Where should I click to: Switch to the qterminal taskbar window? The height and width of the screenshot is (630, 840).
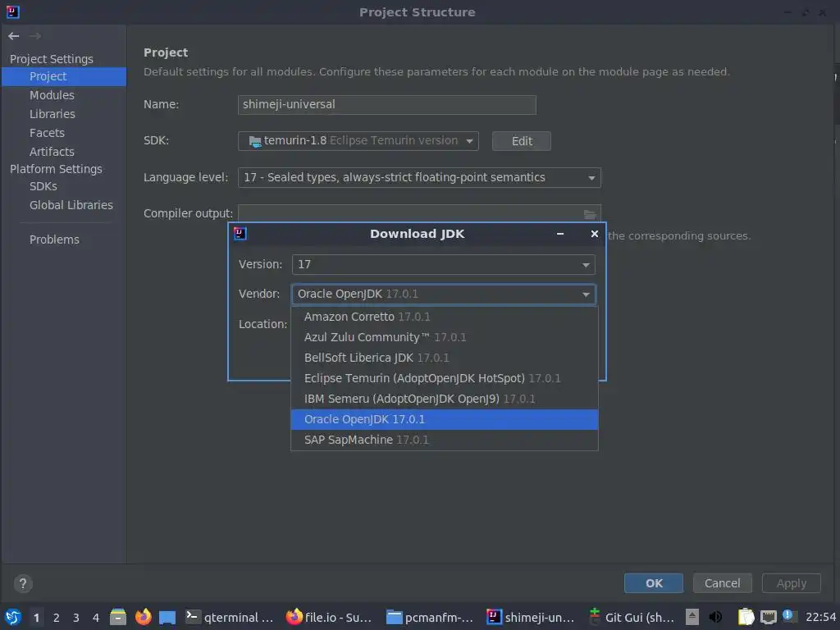[x=230, y=617]
